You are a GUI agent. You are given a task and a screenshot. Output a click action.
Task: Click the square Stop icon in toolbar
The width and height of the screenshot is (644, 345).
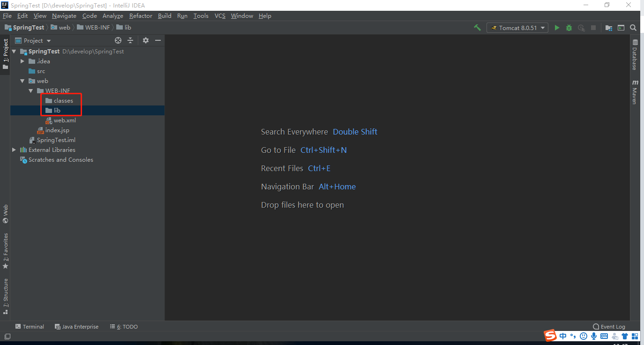click(593, 28)
